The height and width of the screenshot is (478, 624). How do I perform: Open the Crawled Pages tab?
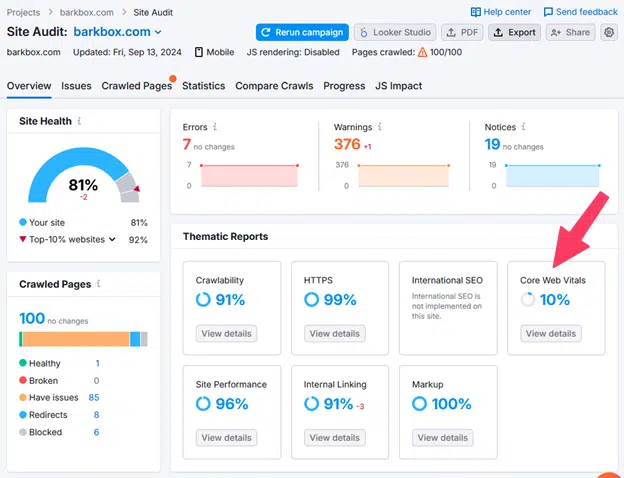136,86
